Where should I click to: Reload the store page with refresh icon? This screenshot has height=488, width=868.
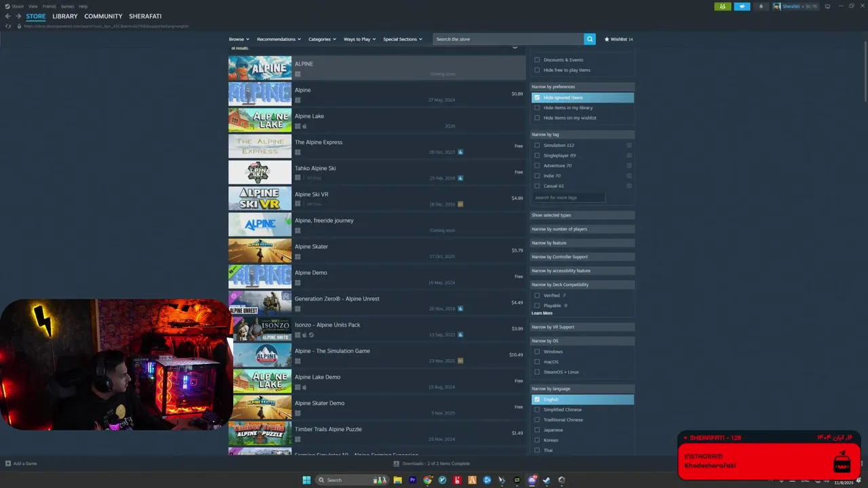8,26
